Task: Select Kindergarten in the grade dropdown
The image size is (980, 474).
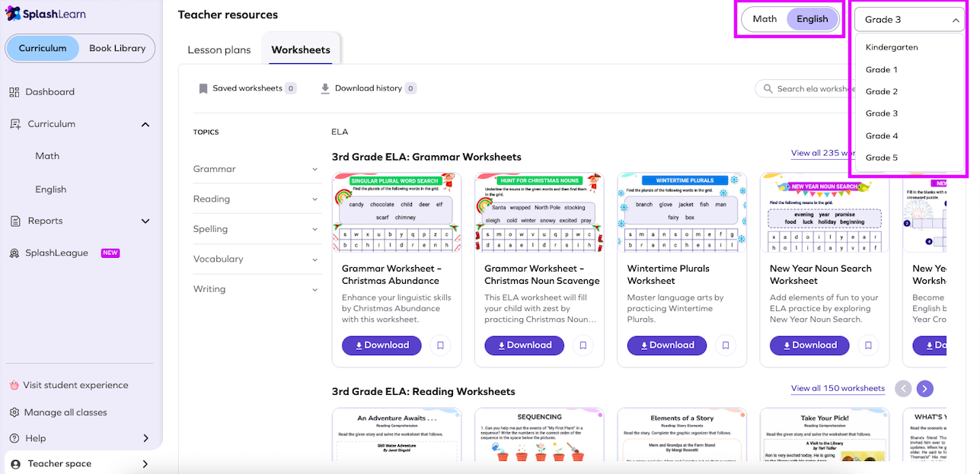Action: click(x=892, y=46)
